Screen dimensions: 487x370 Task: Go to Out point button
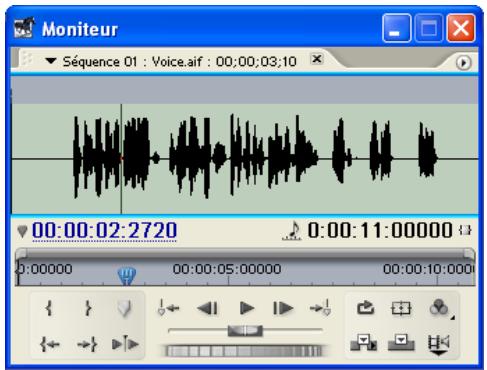pyautogui.click(x=87, y=344)
